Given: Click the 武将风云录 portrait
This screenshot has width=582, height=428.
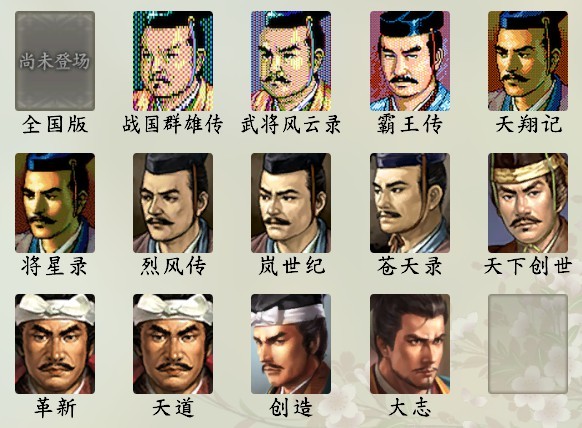Looking at the screenshot, I should click(291, 61).
